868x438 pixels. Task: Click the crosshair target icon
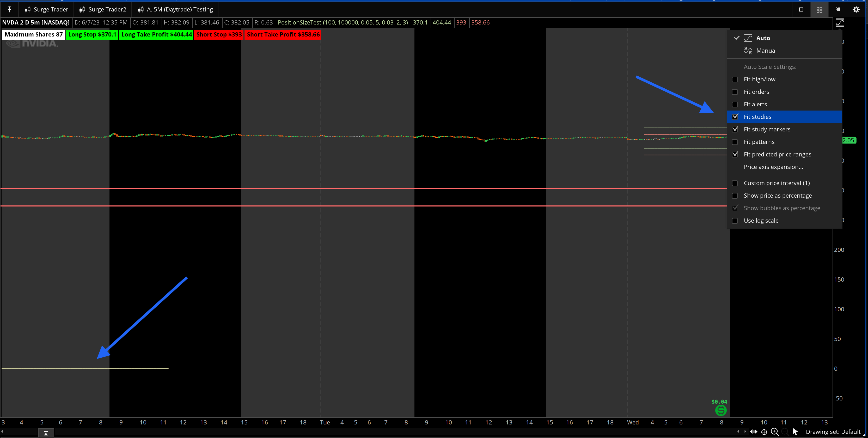click(x=764, y=432)
